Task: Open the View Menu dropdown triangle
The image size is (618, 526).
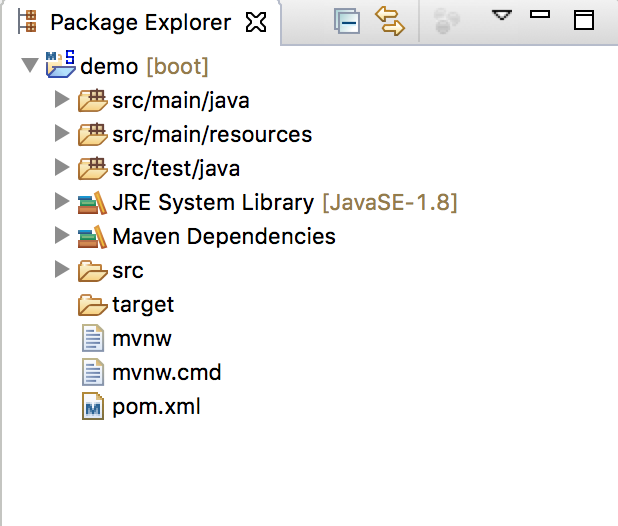Action: pyautogui.click(x=502, y=15)
